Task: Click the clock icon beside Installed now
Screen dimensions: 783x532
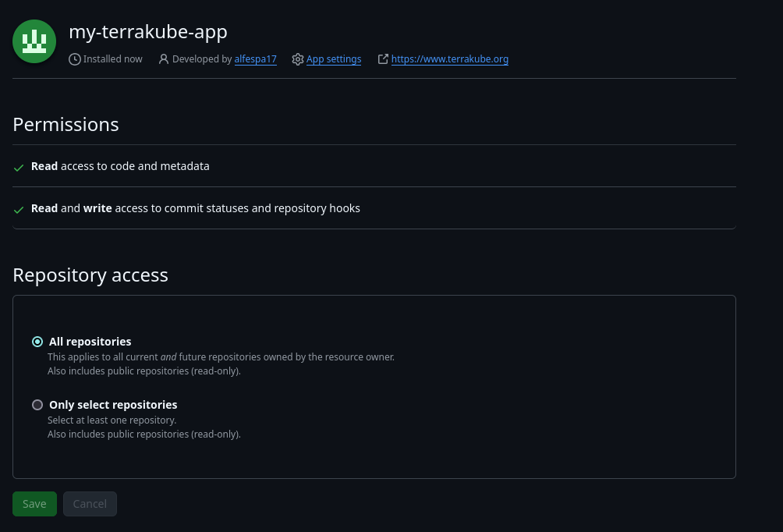Action: click(x=75, y=59)
